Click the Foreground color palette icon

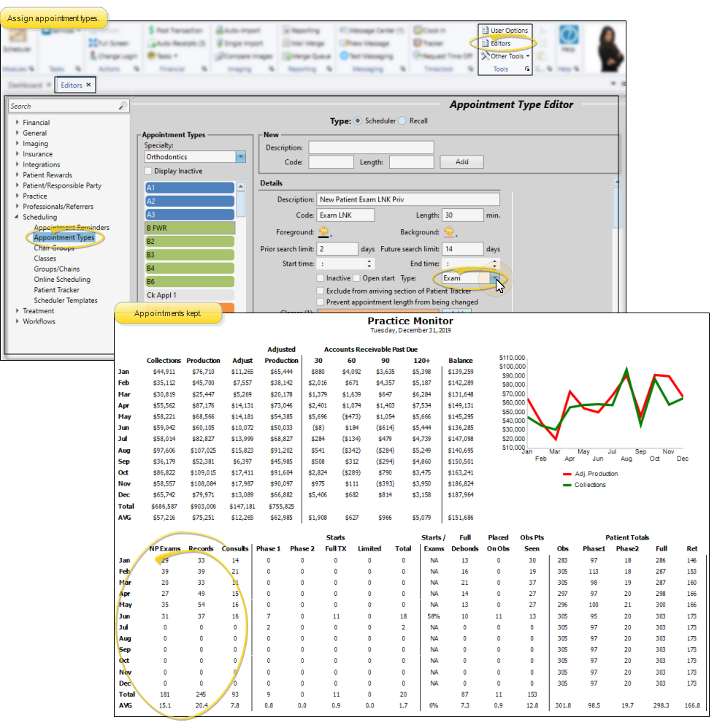(323, 233)
